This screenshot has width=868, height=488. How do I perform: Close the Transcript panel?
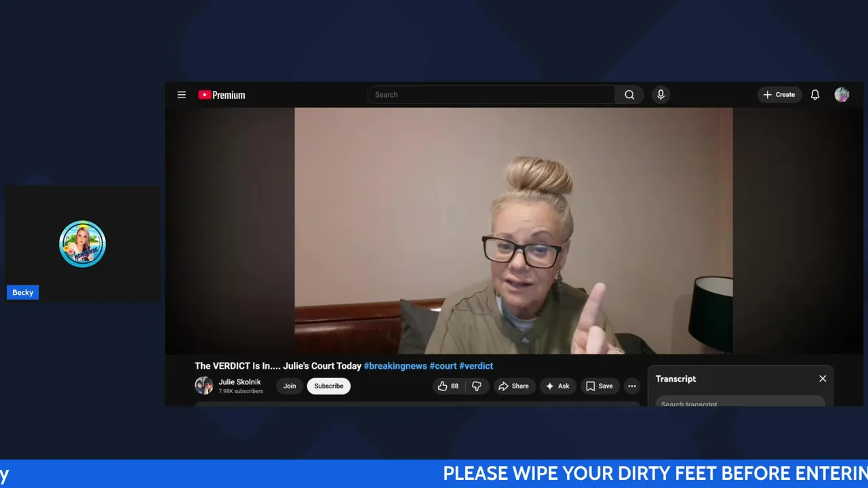[823, 379]
